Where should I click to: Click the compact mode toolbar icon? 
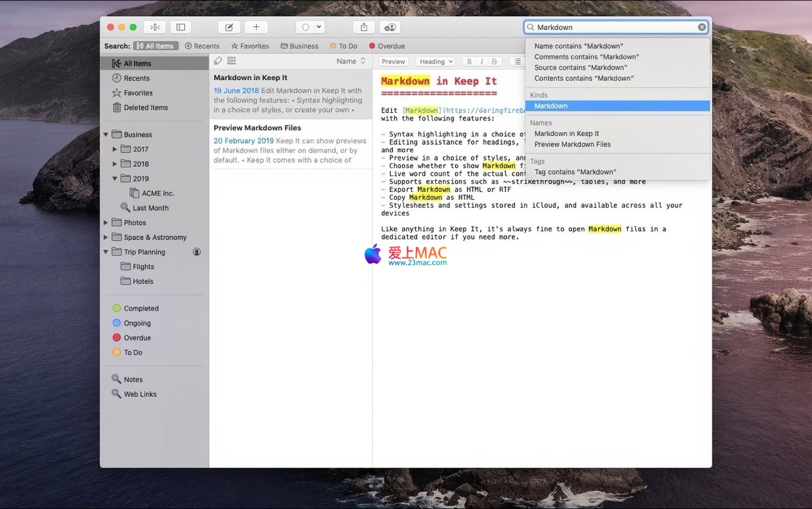click(x=155, y=27)
